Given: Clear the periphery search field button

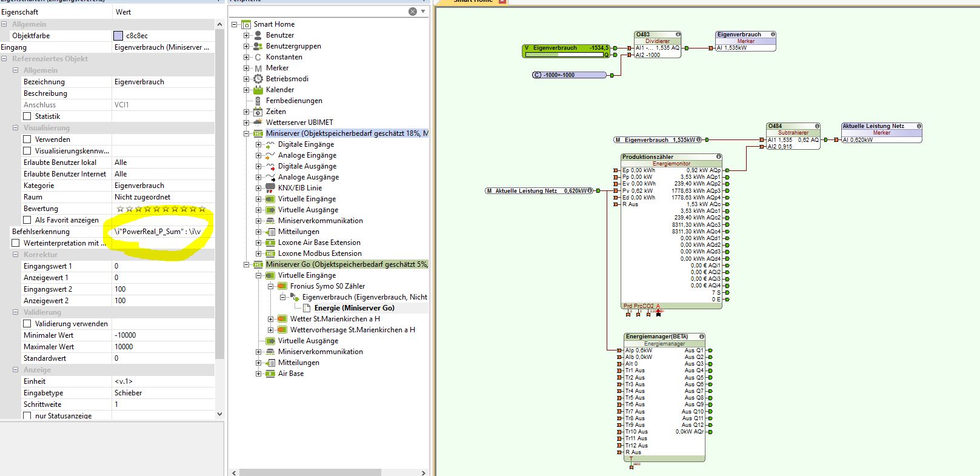Looking at the screenshot, I should (x=413, y=12).
